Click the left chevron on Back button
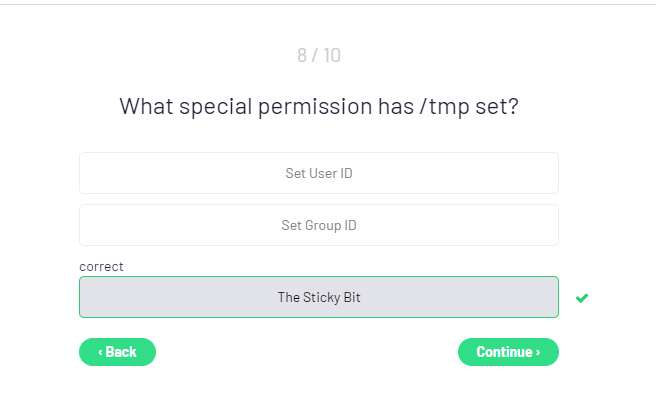This screenshot has width=656, height=416. (100, 352)
